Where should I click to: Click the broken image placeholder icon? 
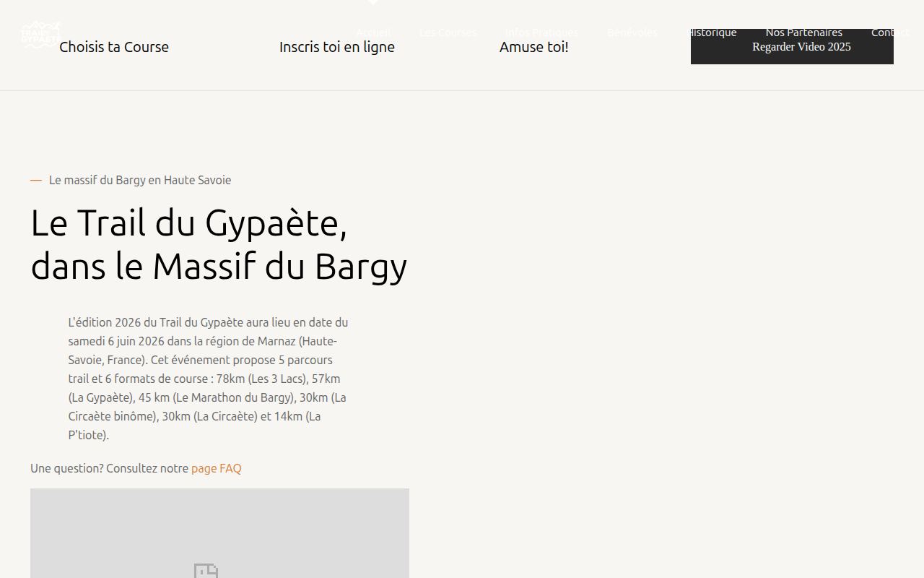point(206,571)
